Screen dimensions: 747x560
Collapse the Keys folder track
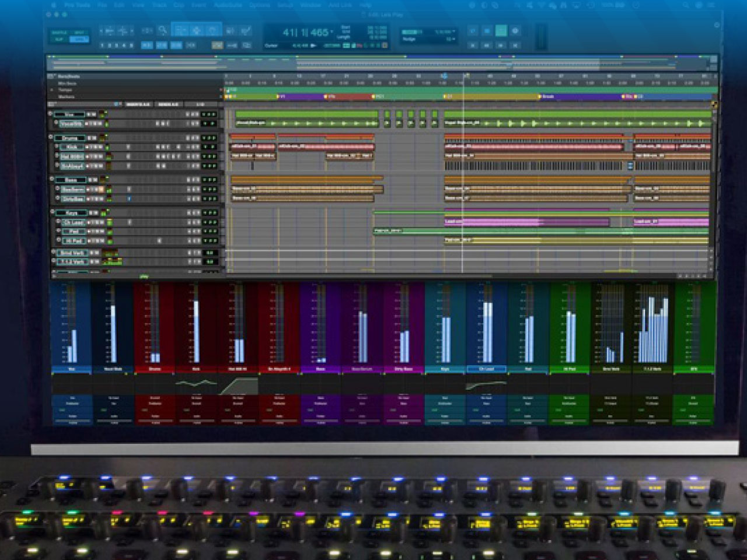tap(51, 213)
